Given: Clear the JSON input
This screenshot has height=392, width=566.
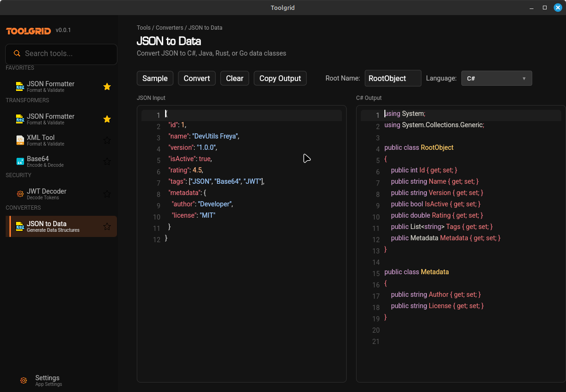Looking at the screenshot, I should [234, 78].
